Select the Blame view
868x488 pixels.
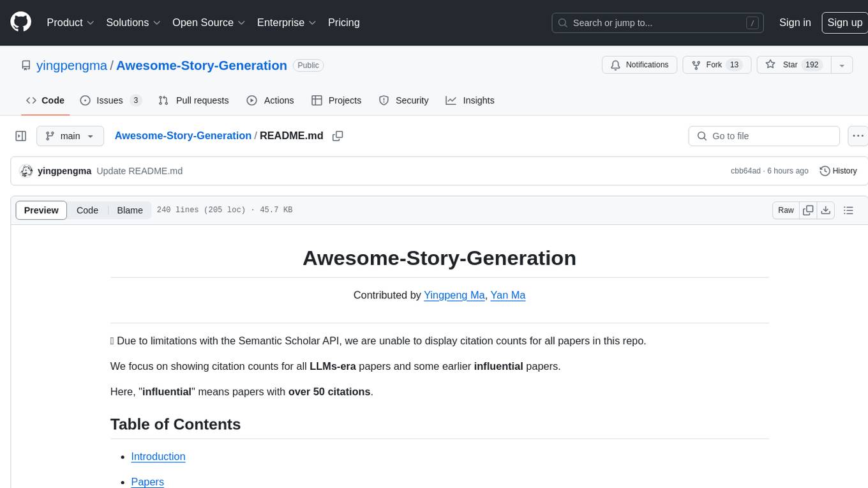130,210
